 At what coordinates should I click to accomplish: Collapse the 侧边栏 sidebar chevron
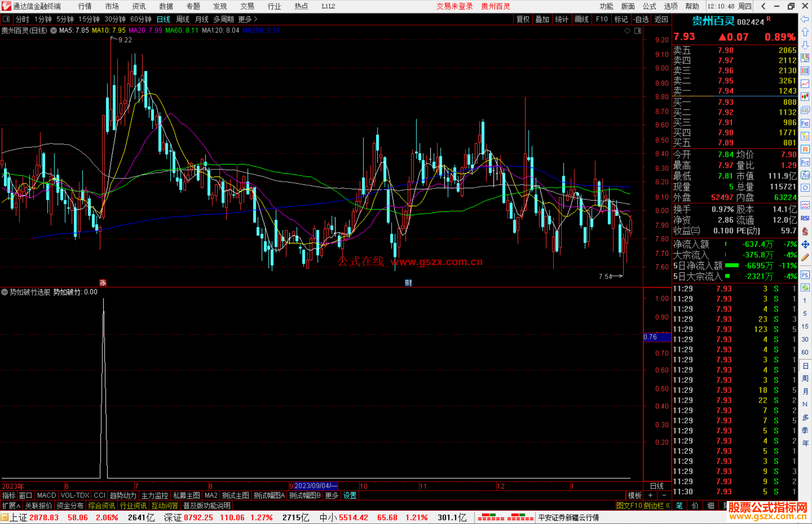tap(668, 506)
